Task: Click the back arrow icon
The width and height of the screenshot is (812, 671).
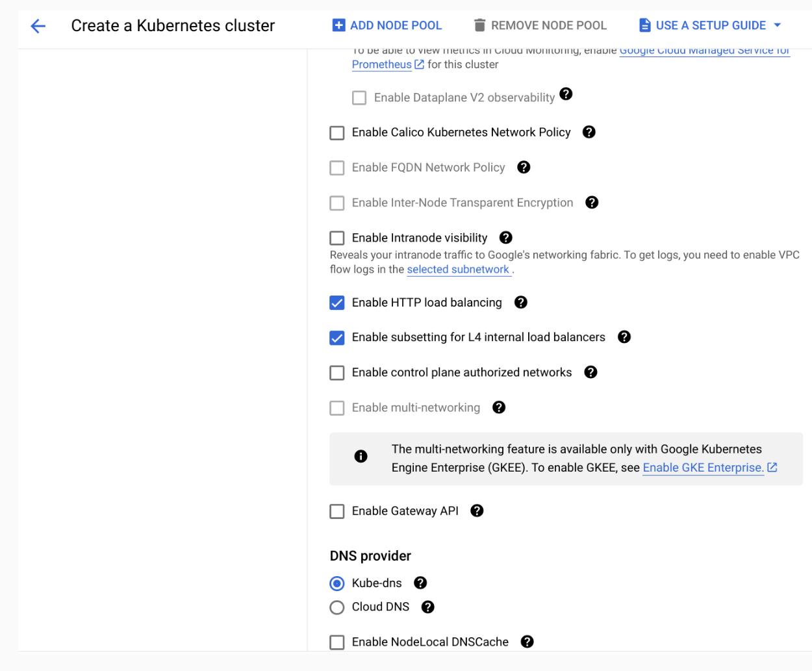Action: (x=38, y=26)
